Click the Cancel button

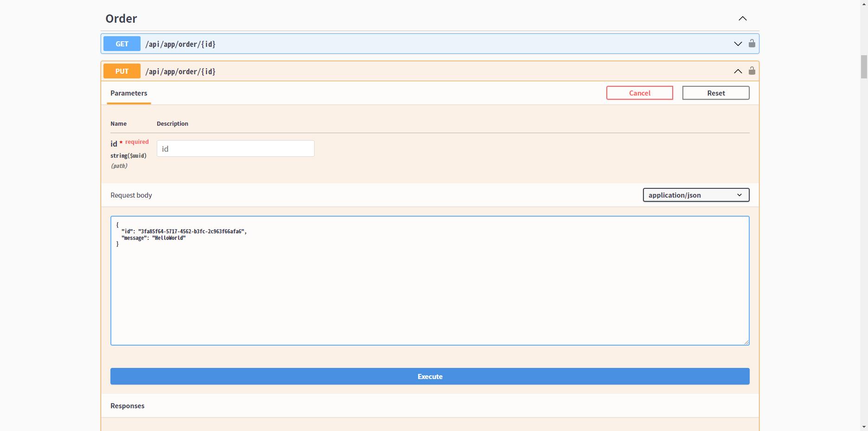(639, 93)
